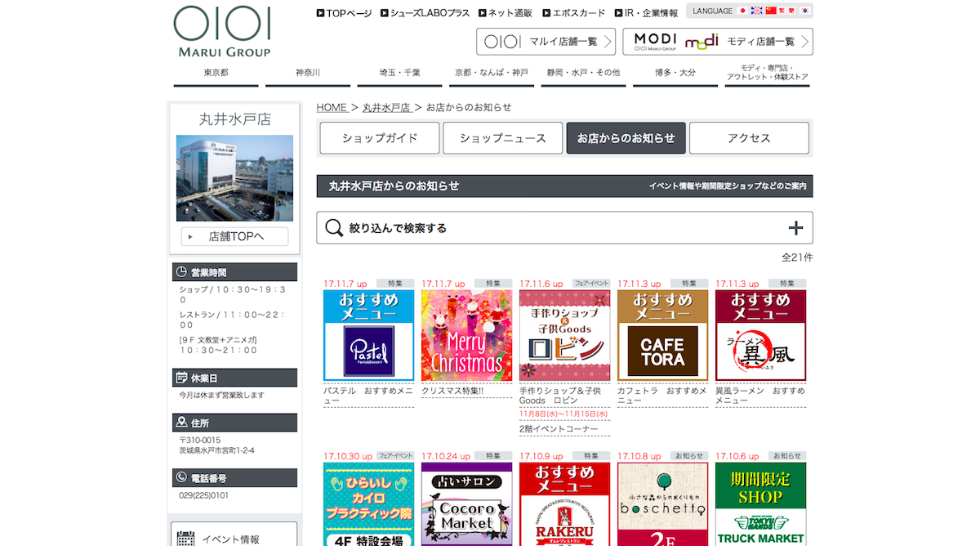Open the boschetto news thumbnail
The height and width of the screenshot is (546, 980).
pyautogui.click(x=663, y=504)
